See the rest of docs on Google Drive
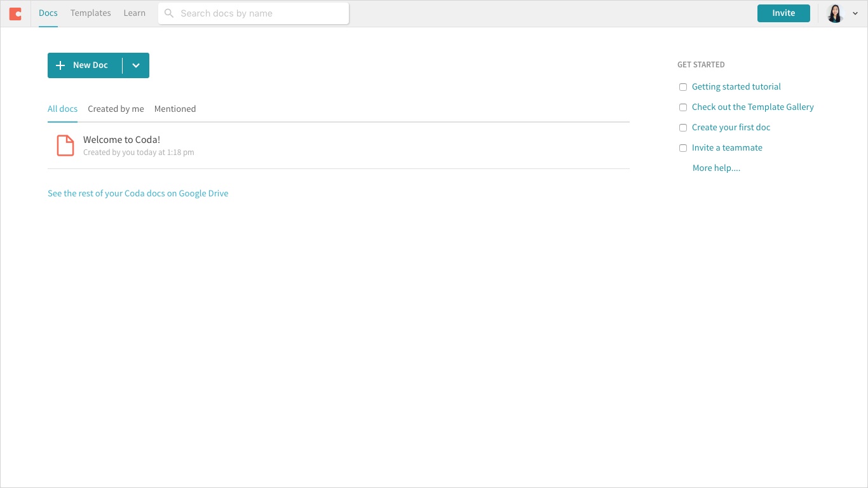868x488 pixels. [138, 194]
